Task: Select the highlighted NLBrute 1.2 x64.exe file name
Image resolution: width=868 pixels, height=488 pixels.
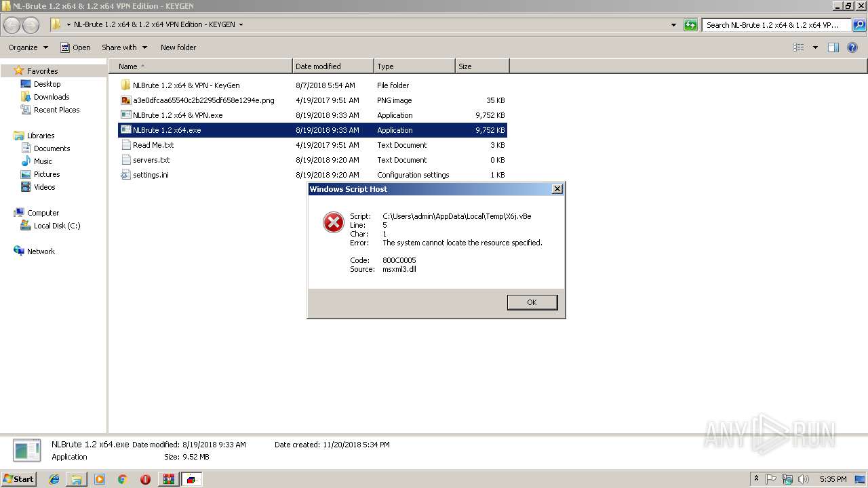Action: [167, 130]
